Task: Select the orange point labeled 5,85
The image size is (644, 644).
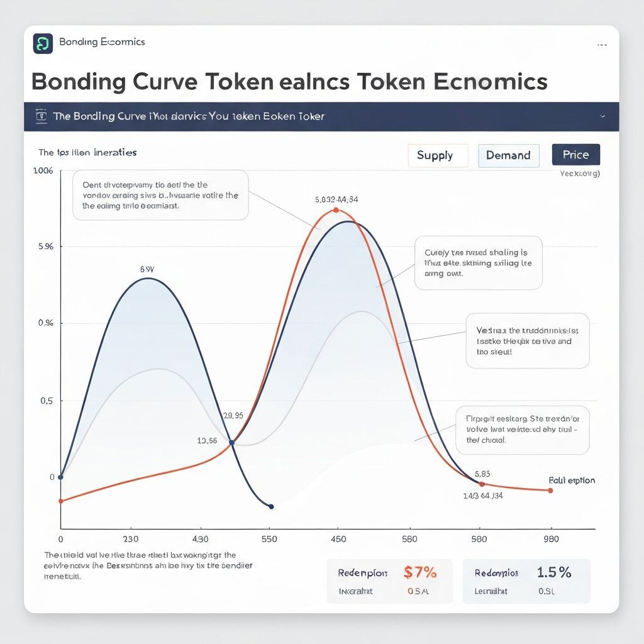Action: tap(482, 484)
